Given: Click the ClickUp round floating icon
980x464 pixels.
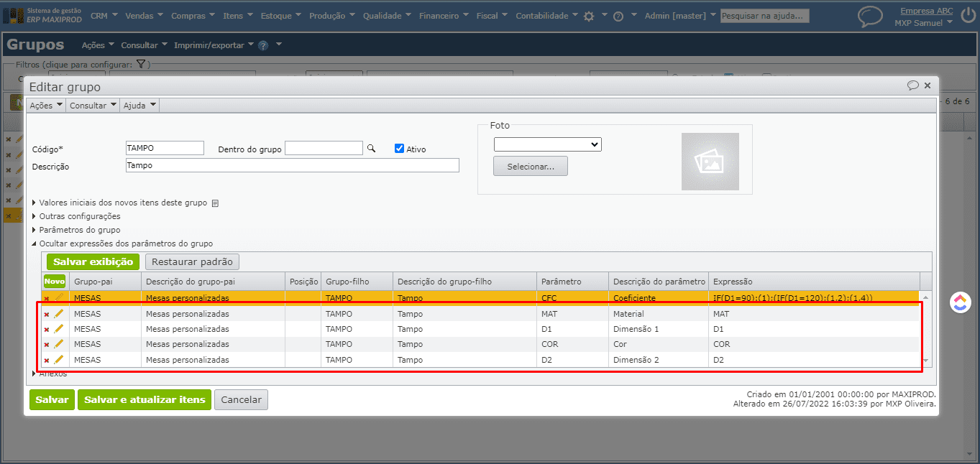Looking at the screenshot, I should 960,302.
